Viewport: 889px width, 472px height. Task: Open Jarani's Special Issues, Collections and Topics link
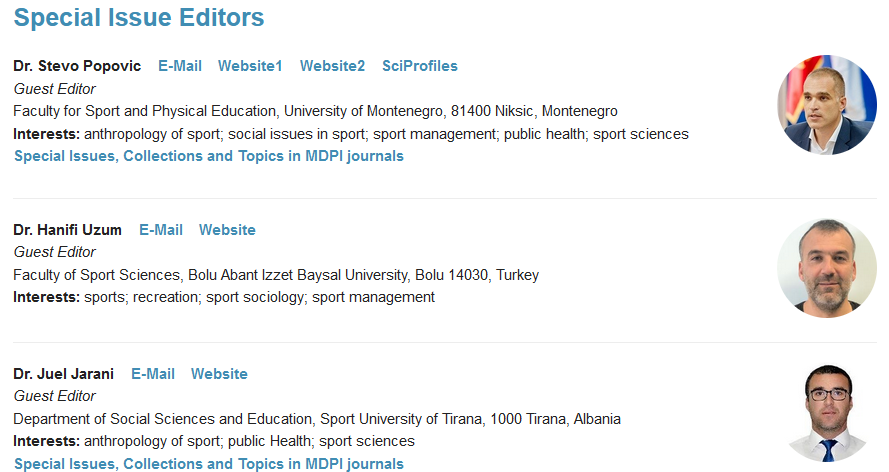pos(209,464)
